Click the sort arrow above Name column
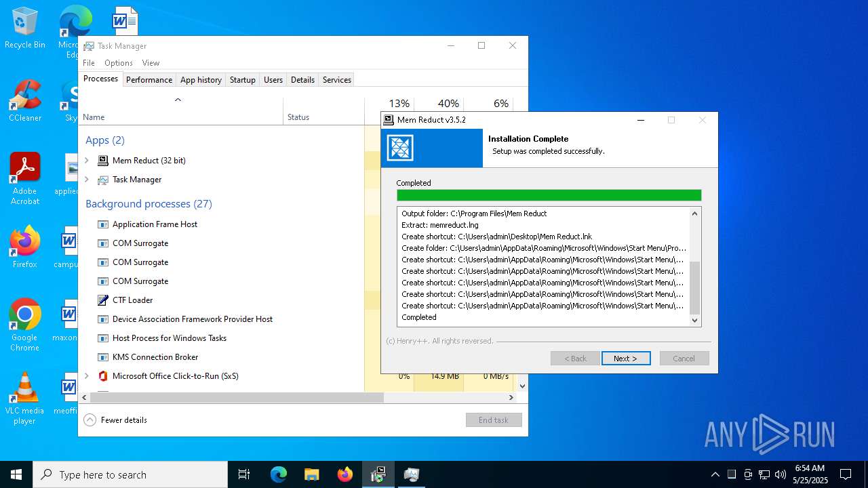 pos(178,100)
